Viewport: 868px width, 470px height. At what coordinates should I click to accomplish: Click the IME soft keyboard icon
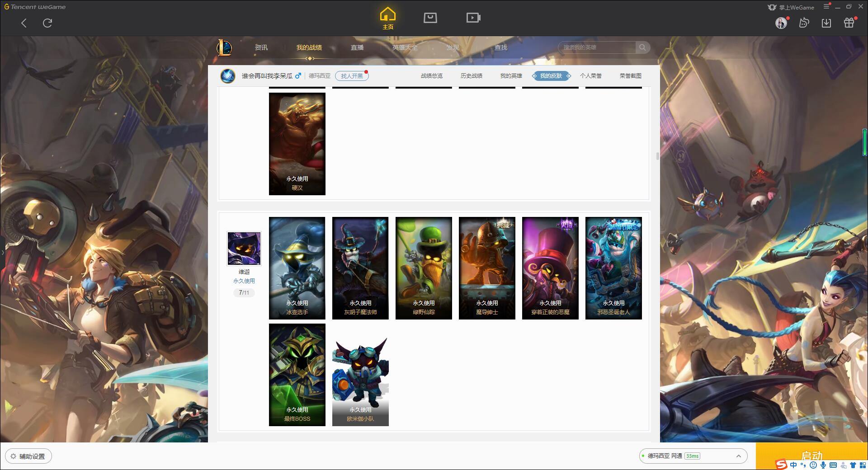[833, 465]
